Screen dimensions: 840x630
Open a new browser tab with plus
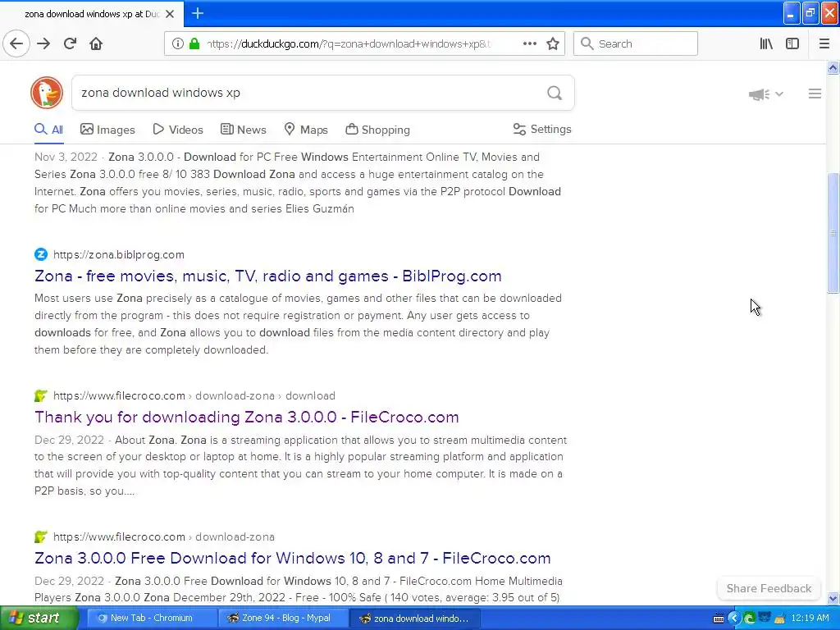coord(198,13)
